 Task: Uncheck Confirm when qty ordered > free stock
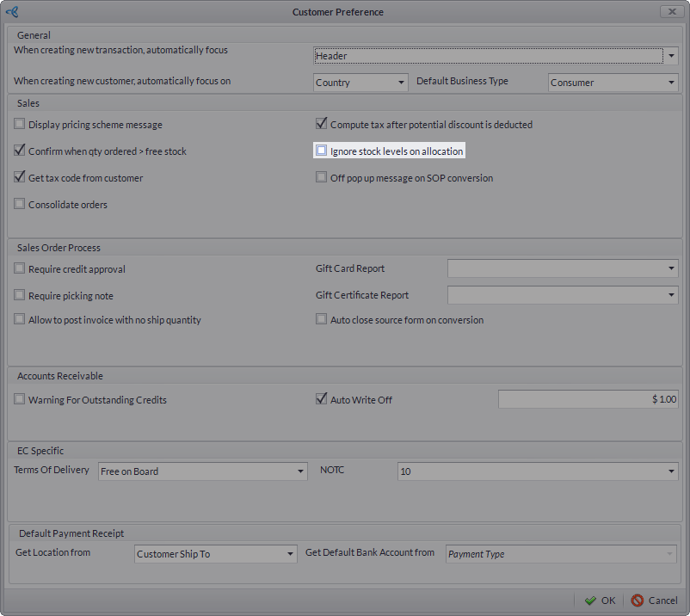(x=20, y=151)
